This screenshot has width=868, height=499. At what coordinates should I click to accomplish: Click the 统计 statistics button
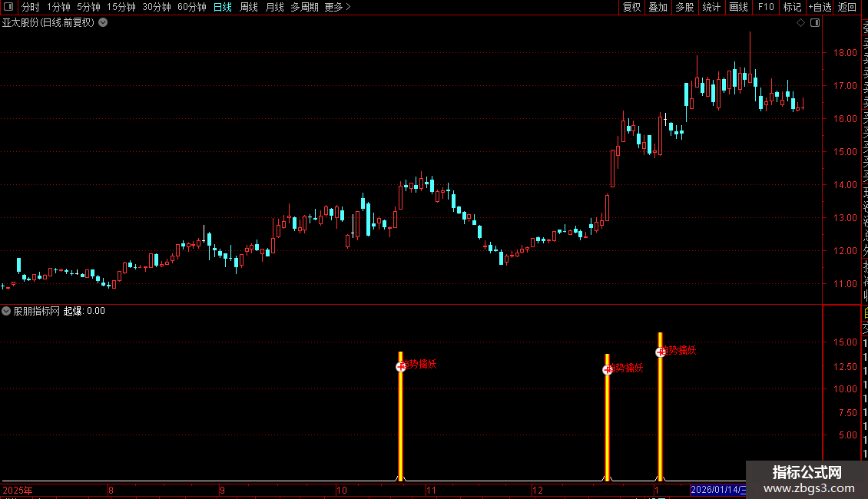click(x=711, y=7)
